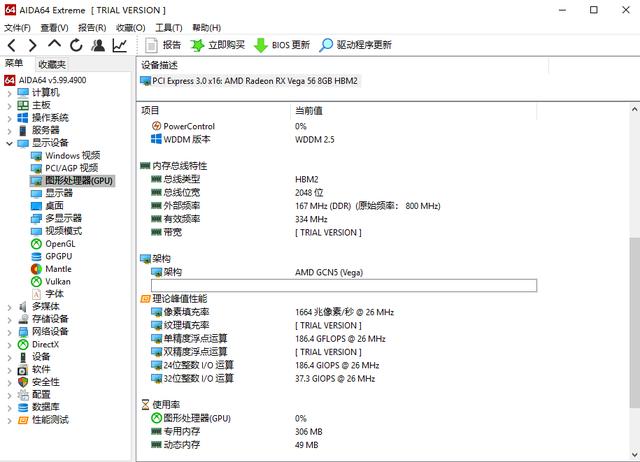Collapse the 显示设备 tree node
The height and width of the screenshot is (462, 640).
[x=9, y=143]
